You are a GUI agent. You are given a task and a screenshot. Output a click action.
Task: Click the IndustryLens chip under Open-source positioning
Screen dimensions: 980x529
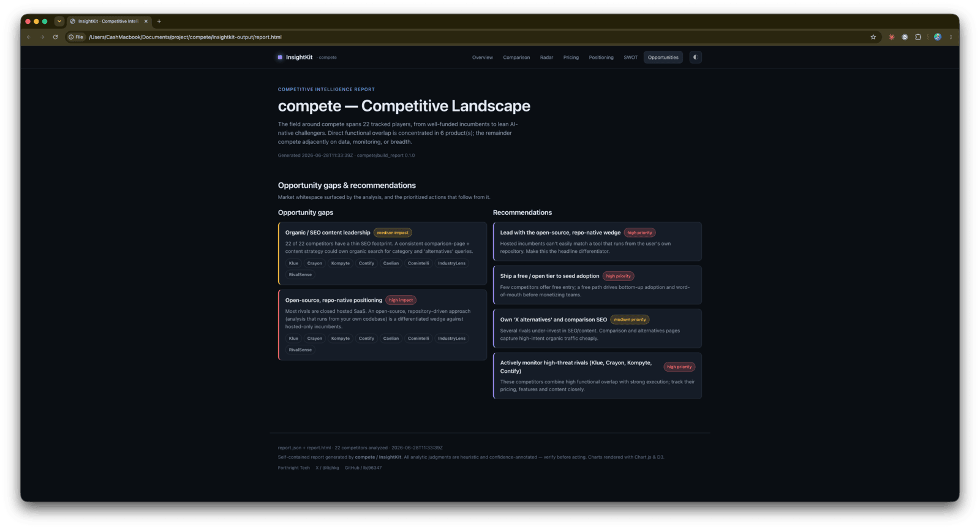coord(451,339)
